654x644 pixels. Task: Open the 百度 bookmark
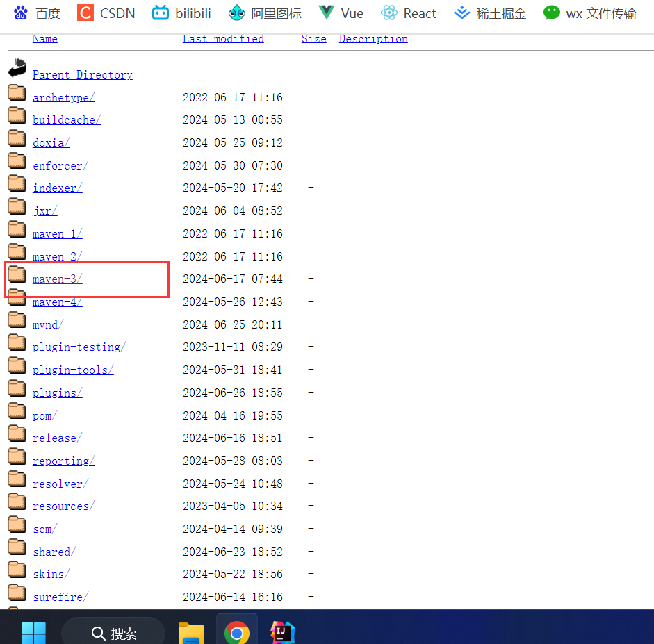click(x=37, y=13)
